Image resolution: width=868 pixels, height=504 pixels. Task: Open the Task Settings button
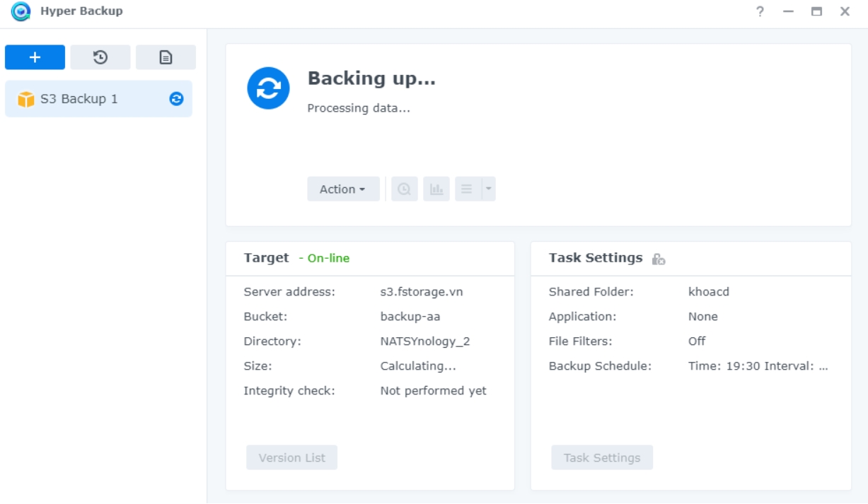[x=602, y=457]
